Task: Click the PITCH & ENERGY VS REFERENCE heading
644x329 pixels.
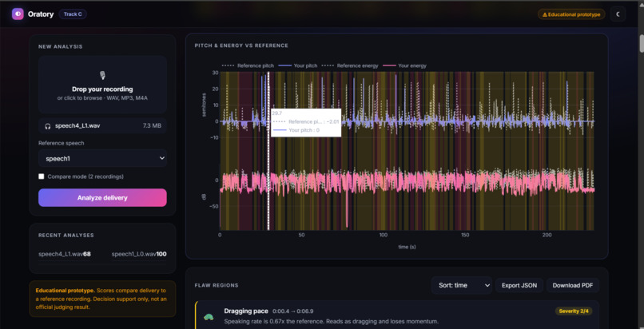Action: [241, 46]
